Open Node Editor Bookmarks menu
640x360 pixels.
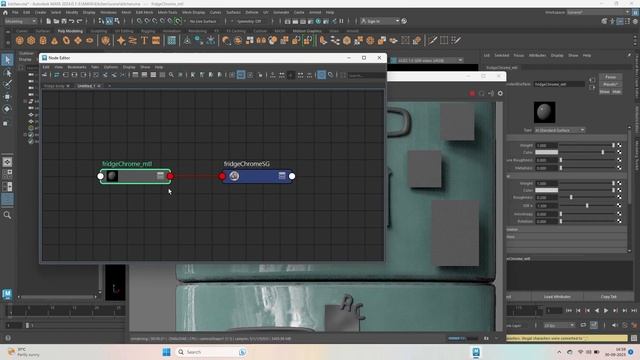click(x=77, y=67)
